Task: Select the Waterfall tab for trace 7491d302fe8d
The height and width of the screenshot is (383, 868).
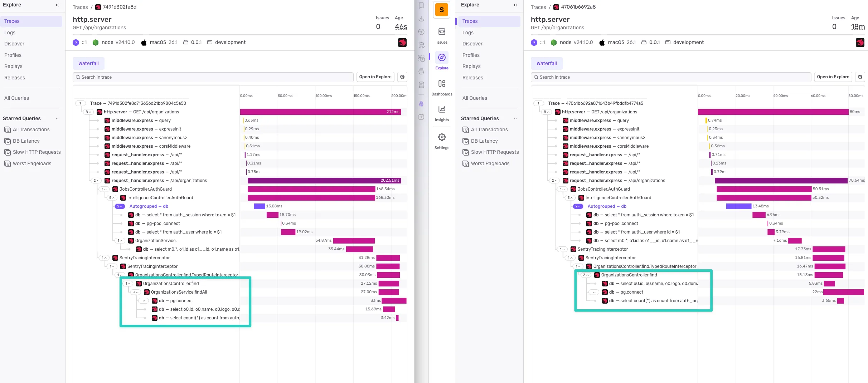Action: 88,63
